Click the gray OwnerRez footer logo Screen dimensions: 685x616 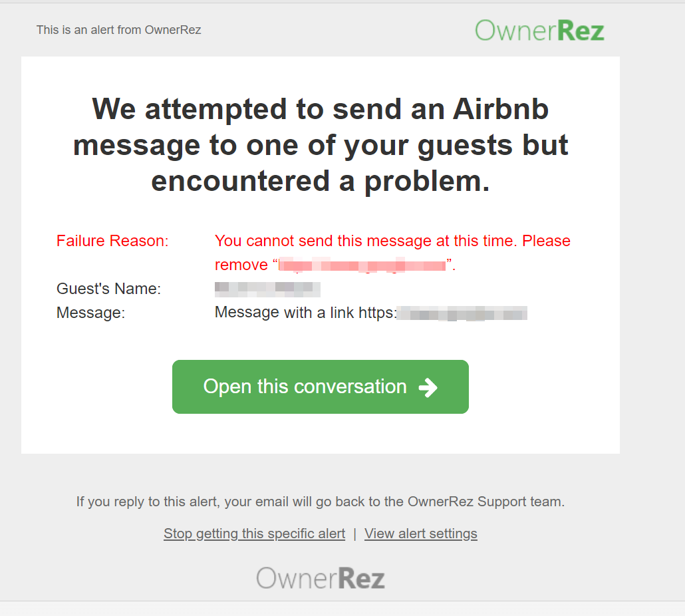320,577
